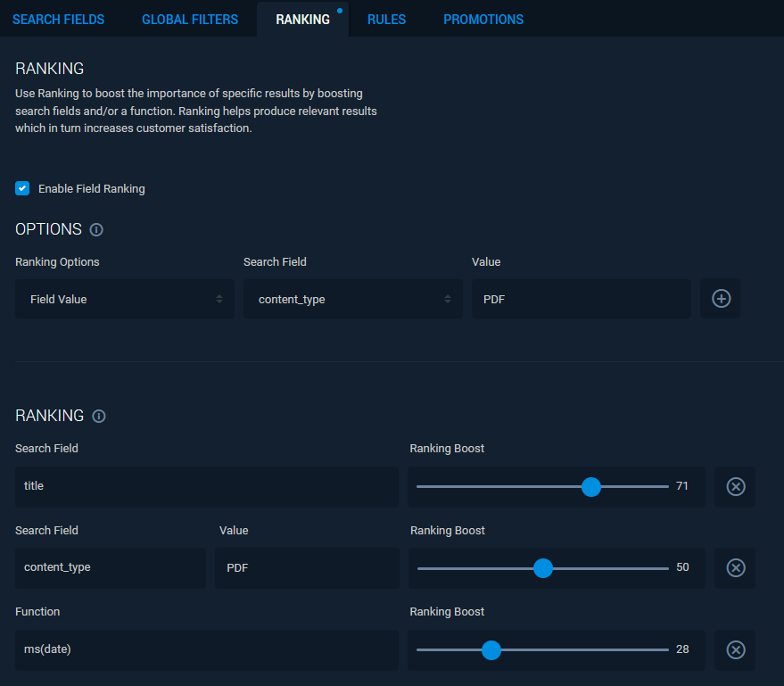784x686 pixels.
Task: Click the Enable Field Ranking label
Action: click(92, 189)
